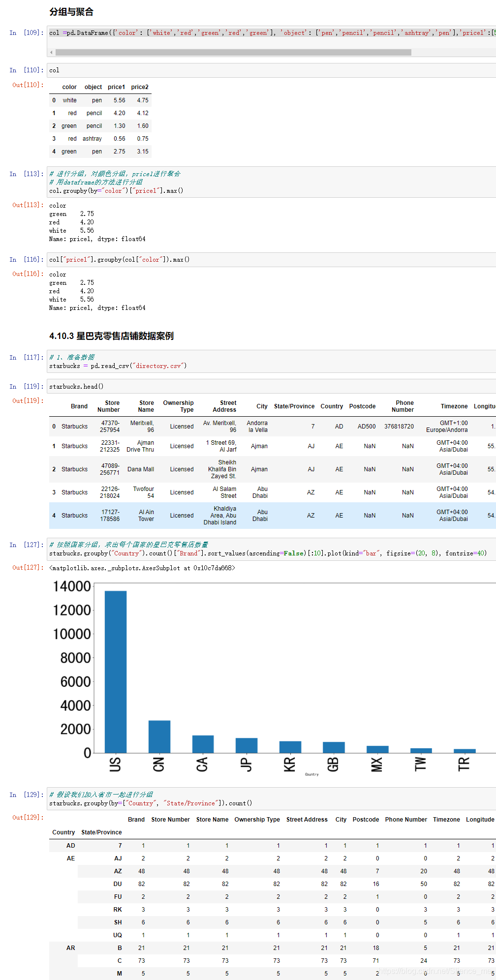Click the KR bar in the chart

(290, 747)
